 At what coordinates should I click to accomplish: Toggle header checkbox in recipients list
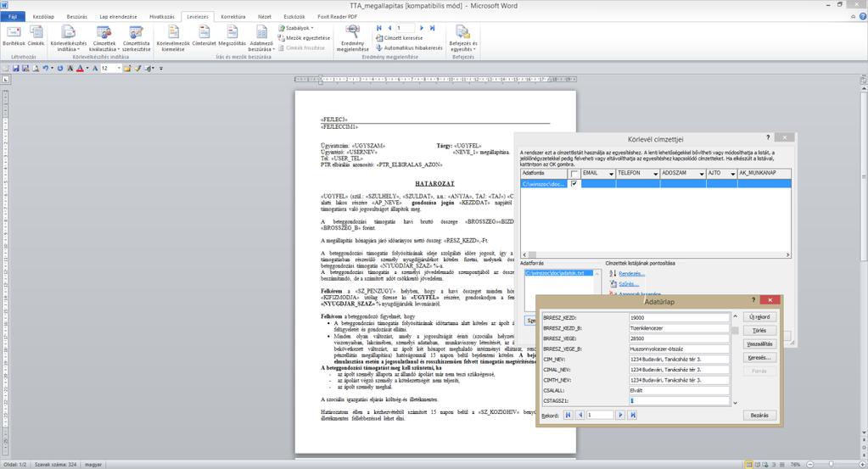pos(574,174)
